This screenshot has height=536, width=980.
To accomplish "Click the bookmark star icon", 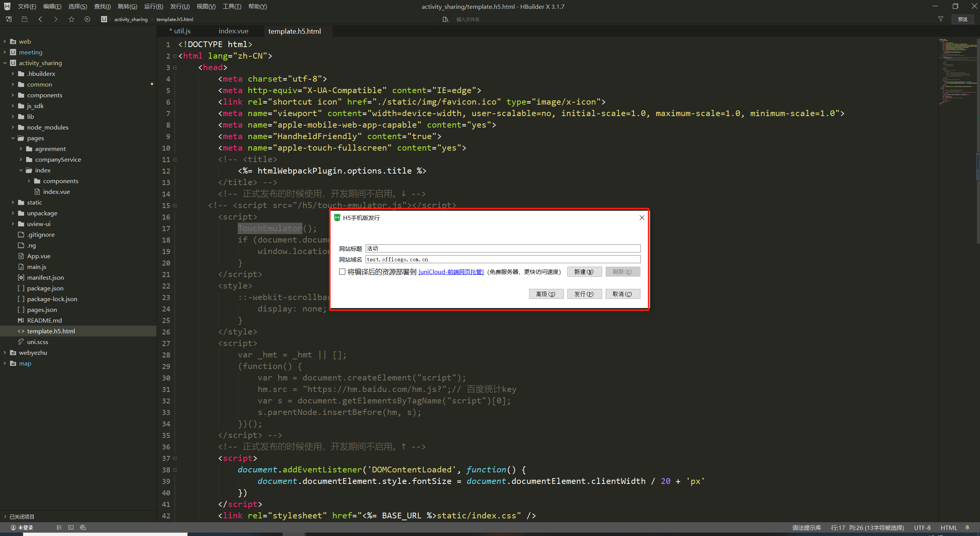I will [x=72, y=19].
